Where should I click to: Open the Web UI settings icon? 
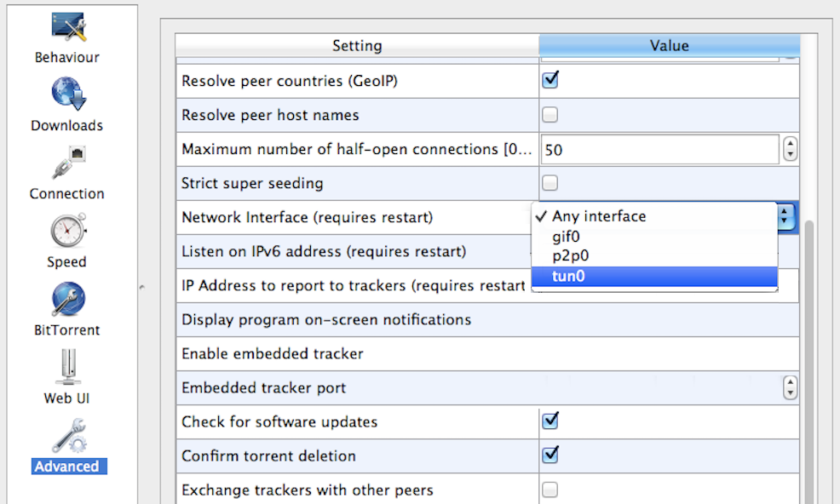pos(66,368)
